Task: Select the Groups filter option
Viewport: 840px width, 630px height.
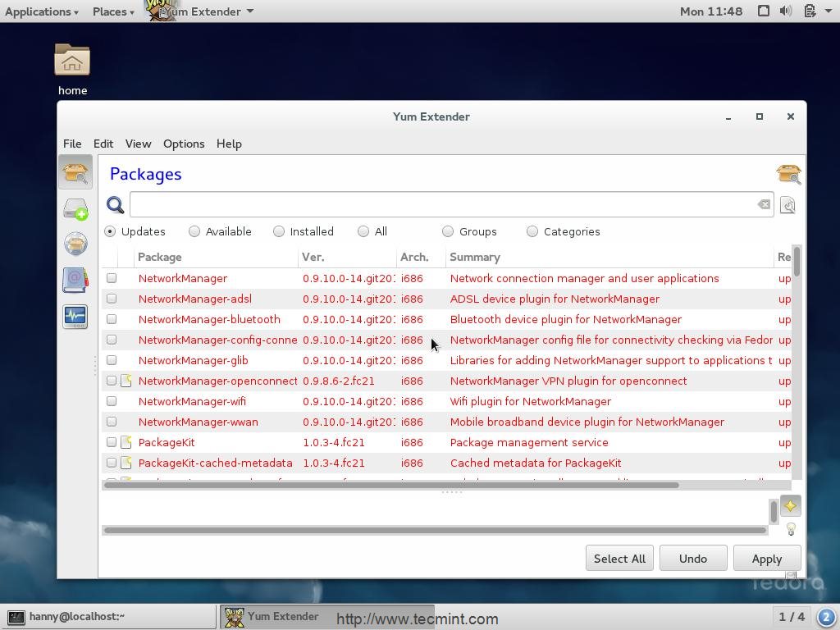Action: pyautogui.click(x=448, y=231)
